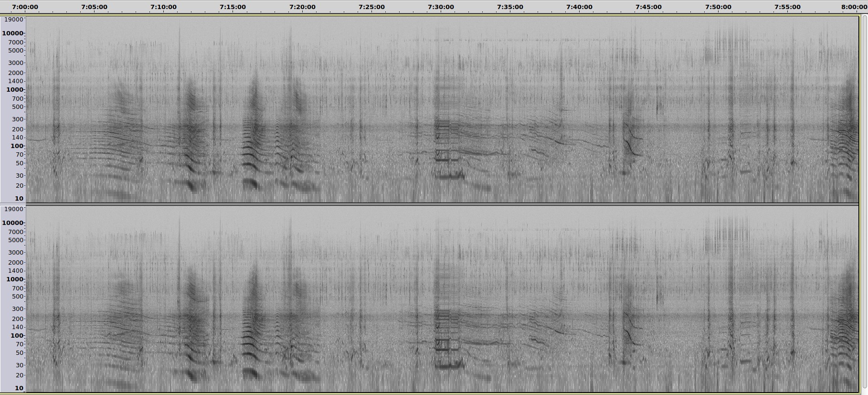Click the 7:05:00 timeline marker

tap(95, 7)
